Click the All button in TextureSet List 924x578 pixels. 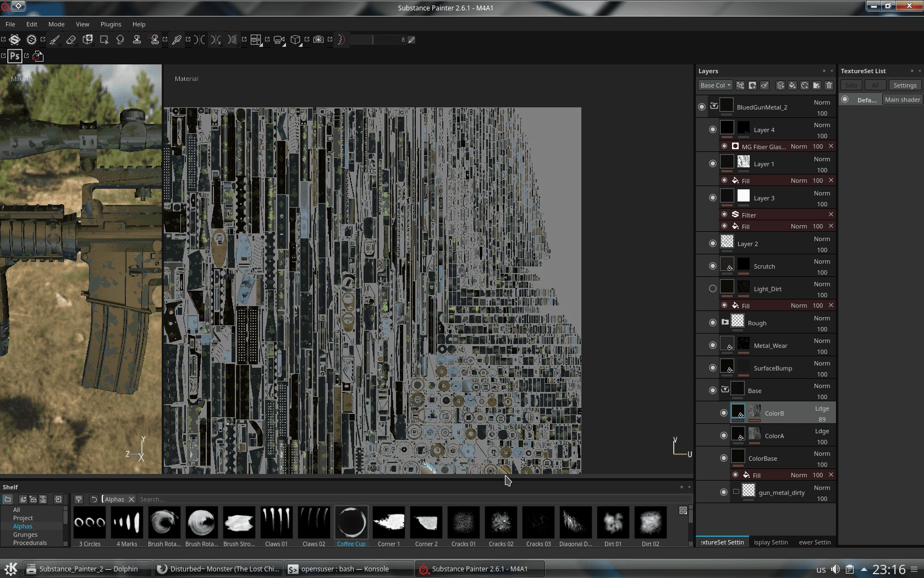click(x=875, y=85)
